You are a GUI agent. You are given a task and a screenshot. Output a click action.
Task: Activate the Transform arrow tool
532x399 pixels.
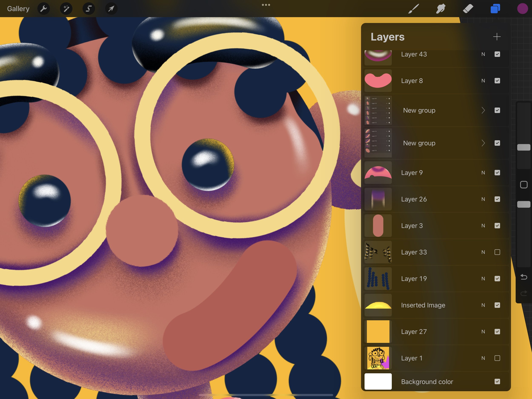coord(111,9)
